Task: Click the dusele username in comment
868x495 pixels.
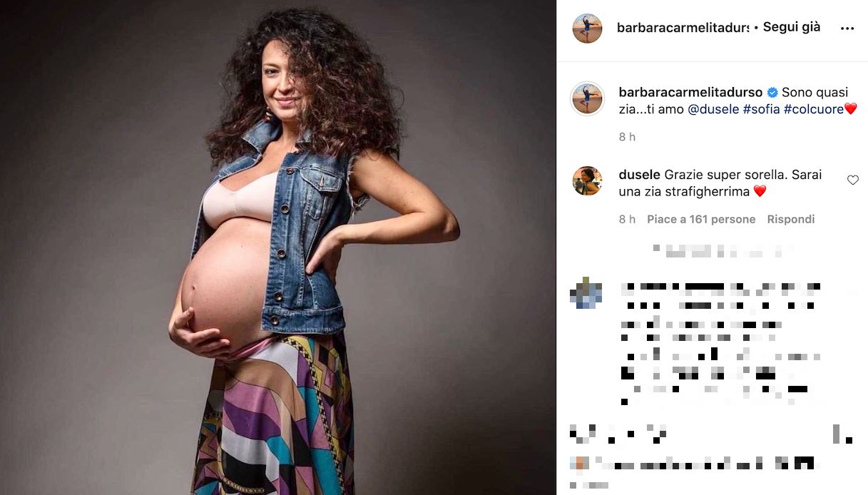Action: tap(639, 175)
